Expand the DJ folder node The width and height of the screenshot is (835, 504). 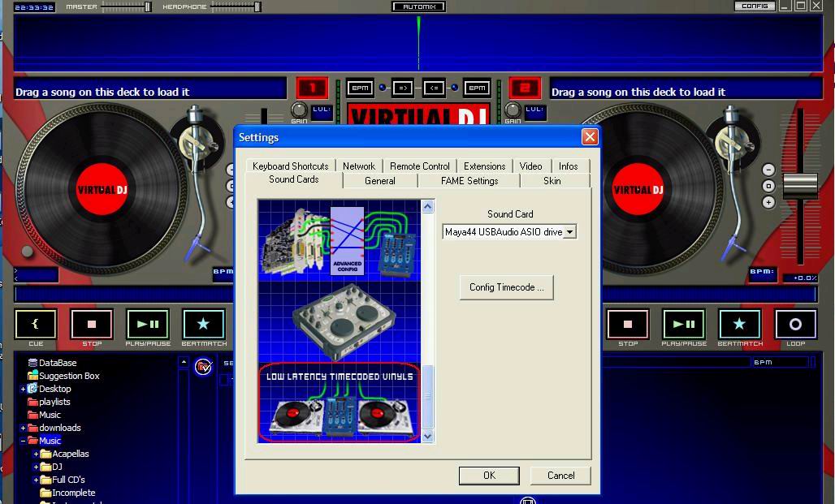[x=36, y=467]
